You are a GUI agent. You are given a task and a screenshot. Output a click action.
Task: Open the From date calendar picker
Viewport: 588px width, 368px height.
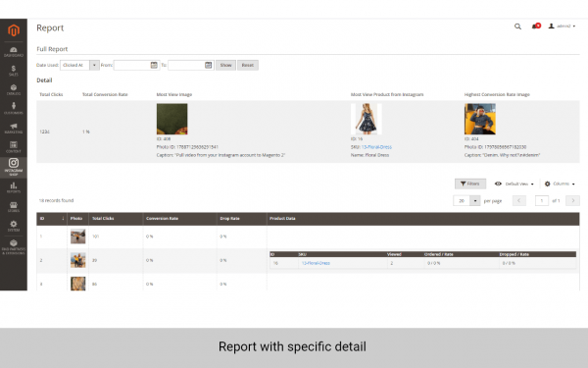[x=154, y=65]
